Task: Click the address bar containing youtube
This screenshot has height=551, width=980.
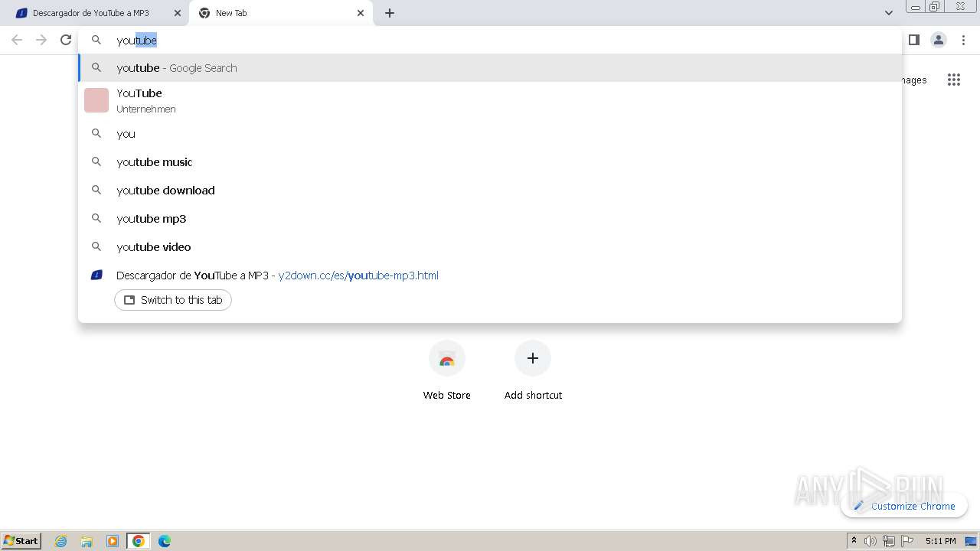Action: point(490,40)
